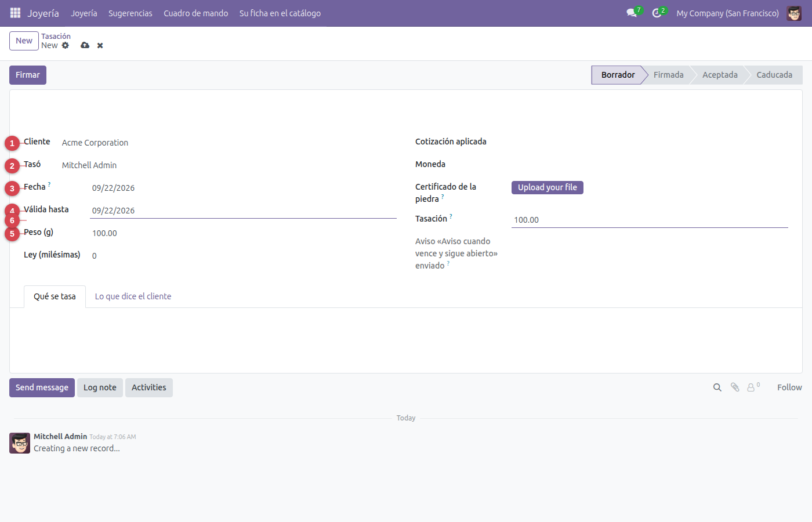
Task: Set status to Aceptada
Action: point(720,75)
